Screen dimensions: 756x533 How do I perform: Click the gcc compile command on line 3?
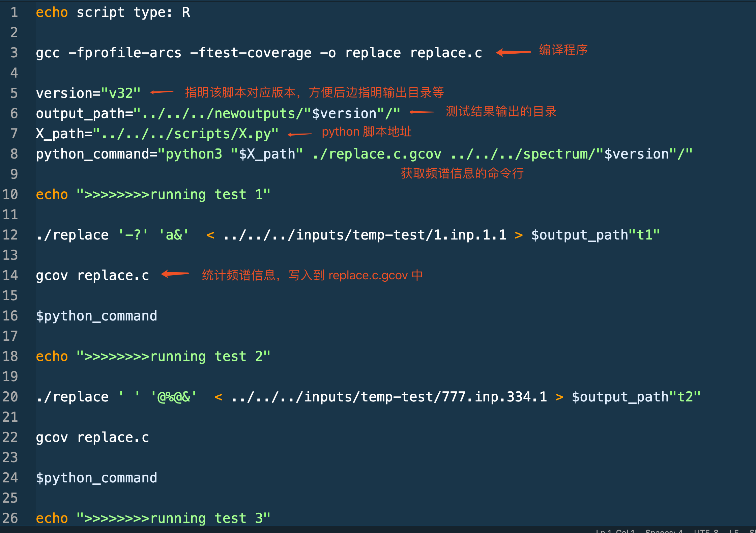259,53
